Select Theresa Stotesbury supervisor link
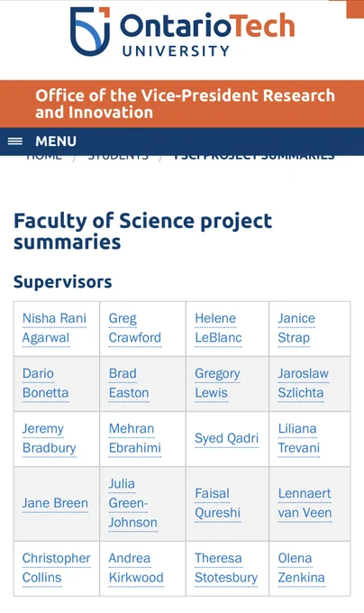The image size is (364, 613). 226,568
